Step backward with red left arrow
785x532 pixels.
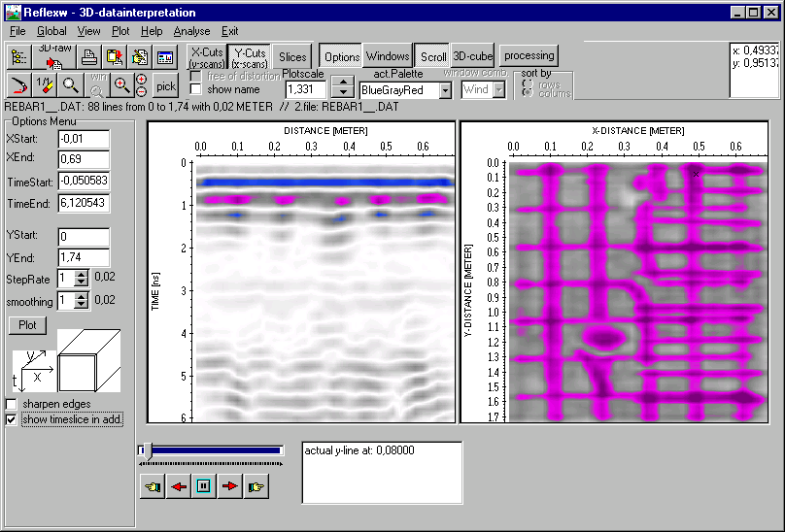(x=178, y=487)
